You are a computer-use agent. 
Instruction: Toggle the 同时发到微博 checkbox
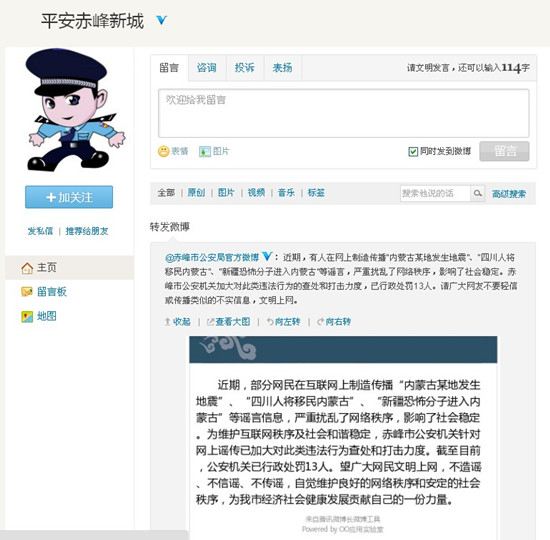(x=413, y=152)
